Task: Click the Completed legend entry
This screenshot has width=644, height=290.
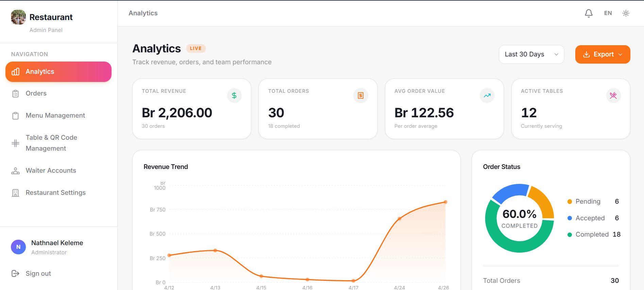Action: click(x=594, y=235)
